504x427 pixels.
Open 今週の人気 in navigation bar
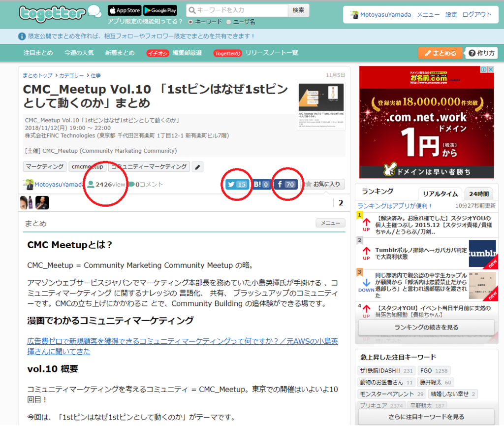click(79, 53)
